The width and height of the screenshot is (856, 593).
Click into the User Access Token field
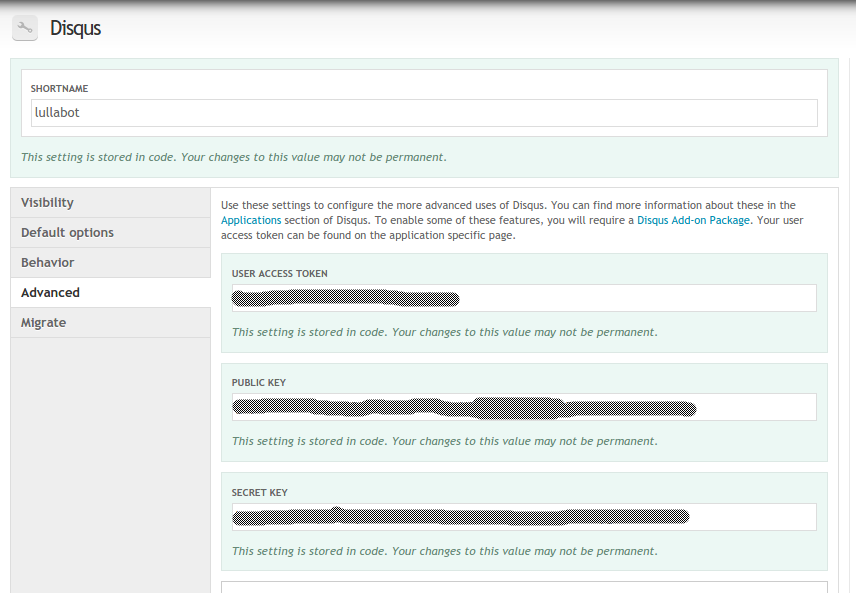tap(524, 298)
